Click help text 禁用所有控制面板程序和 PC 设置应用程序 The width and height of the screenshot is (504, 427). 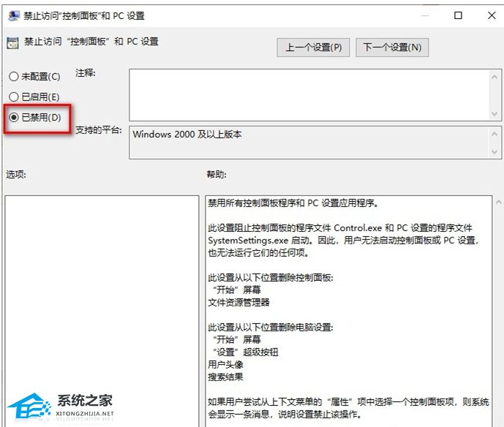[x=293, y=203]
